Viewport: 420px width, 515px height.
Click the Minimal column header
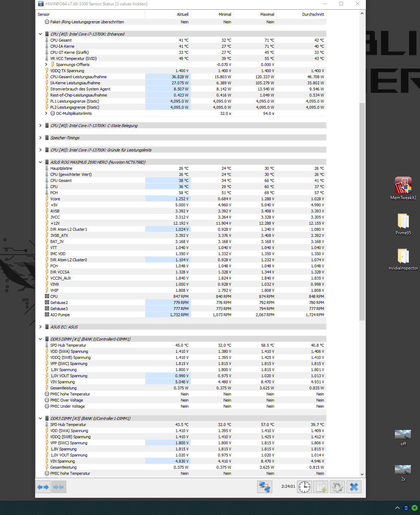[x=212, y=14]
